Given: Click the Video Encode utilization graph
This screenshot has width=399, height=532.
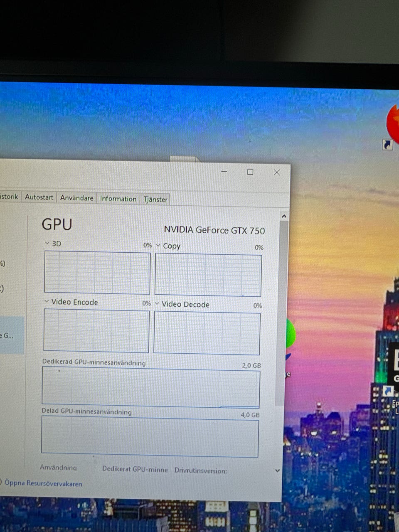Looking at the screenshot, I should (x=96, y=331).
